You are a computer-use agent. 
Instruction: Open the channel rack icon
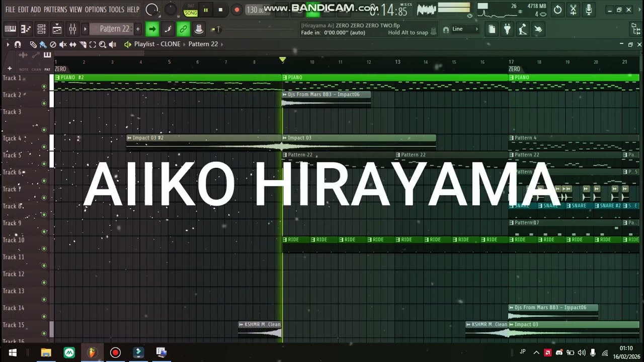tap(42, 29)
